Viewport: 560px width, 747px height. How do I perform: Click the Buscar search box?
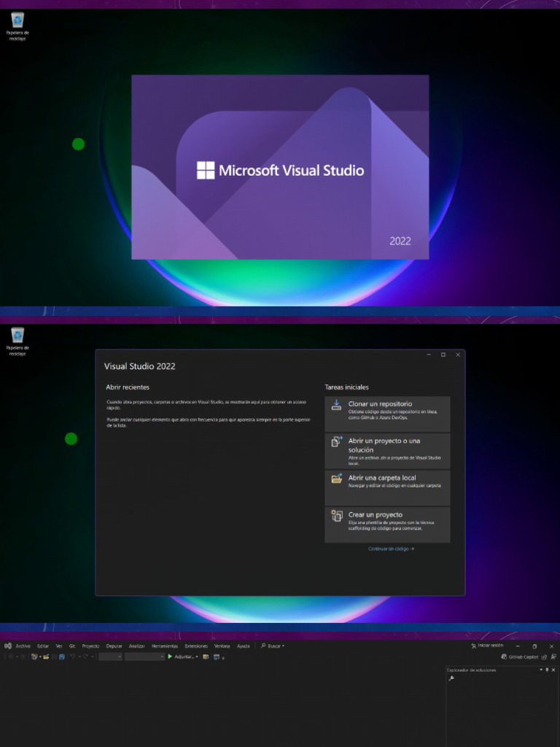[273, 646]
